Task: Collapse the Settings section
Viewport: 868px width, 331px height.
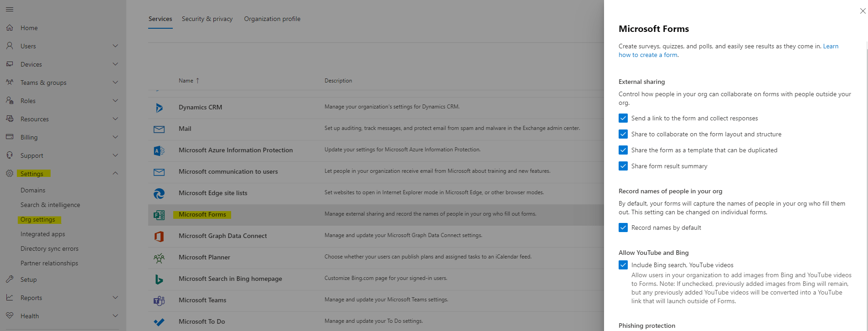Action: click(x=115, y=173)
